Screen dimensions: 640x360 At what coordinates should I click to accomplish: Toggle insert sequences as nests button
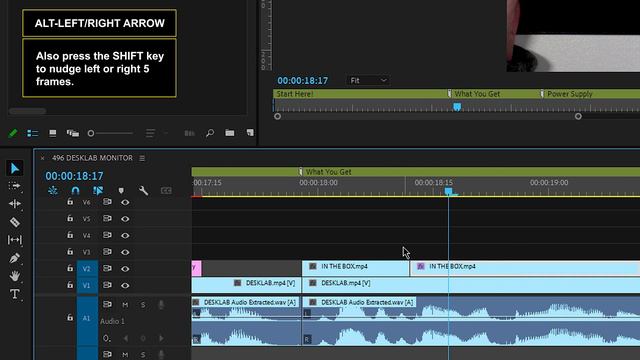tap(53, 190)
